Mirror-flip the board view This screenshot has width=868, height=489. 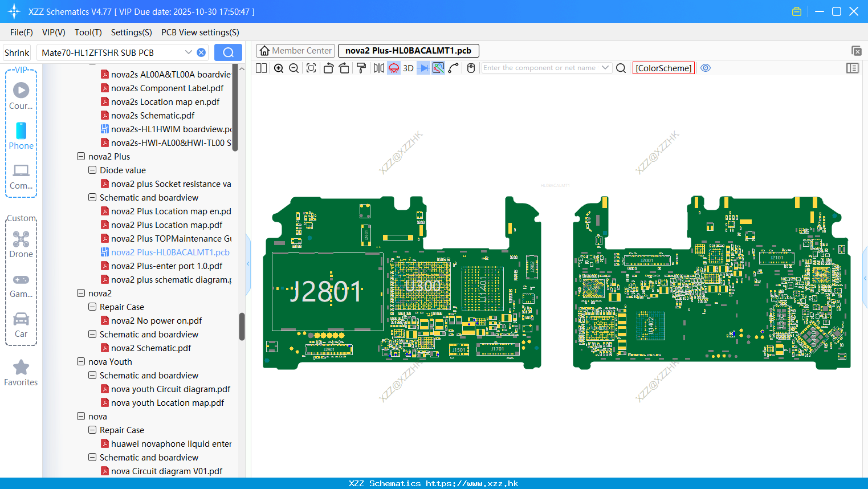coord(378,68)
